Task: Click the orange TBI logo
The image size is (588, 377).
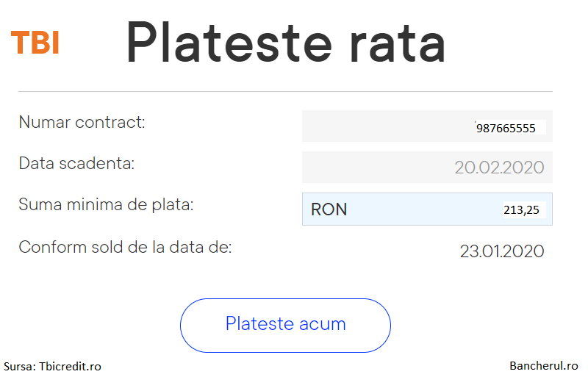Action: click(x=35, y=43)
